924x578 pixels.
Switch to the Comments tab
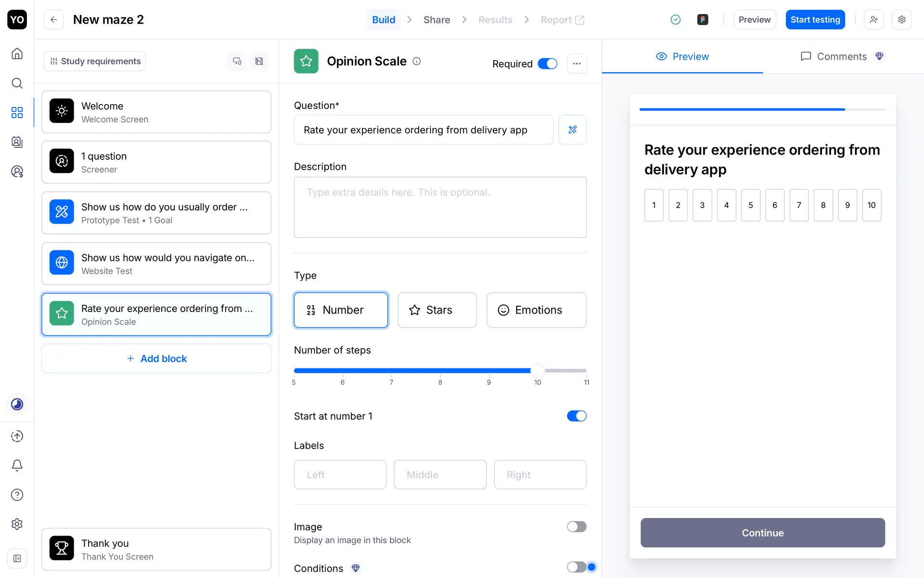[841, 56]
